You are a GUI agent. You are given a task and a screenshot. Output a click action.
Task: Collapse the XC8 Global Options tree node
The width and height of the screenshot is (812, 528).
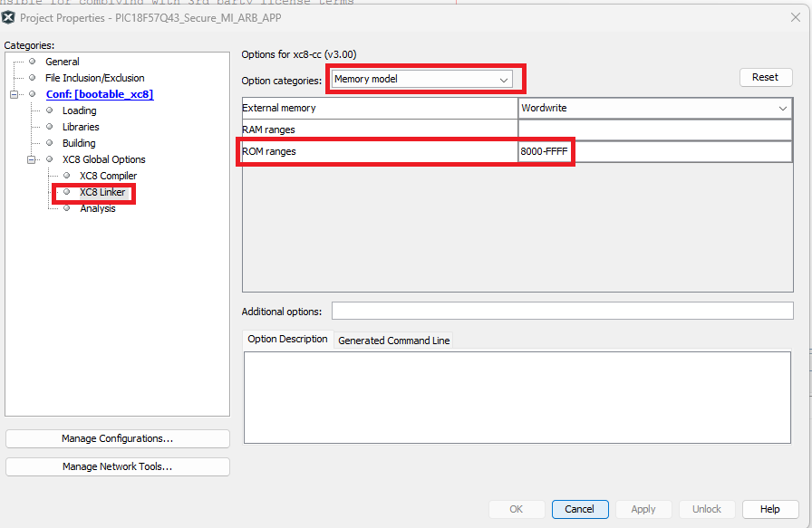[32, 159]
